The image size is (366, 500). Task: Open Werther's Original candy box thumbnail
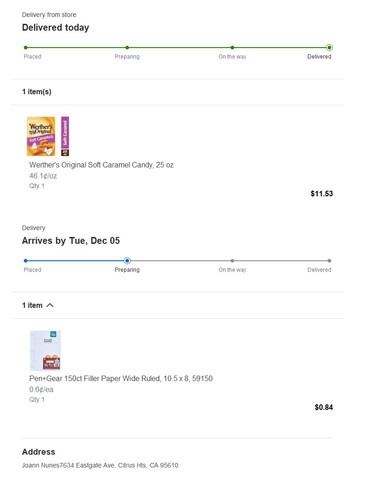tap(41, 136)
